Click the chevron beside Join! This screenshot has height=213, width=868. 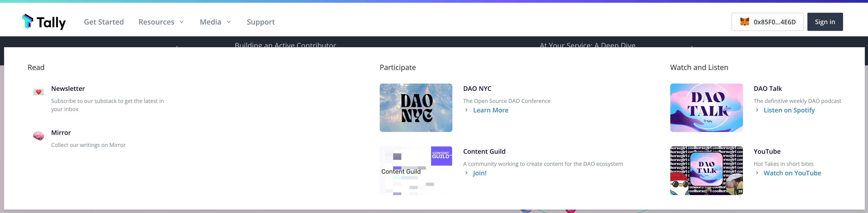[466, 173]
